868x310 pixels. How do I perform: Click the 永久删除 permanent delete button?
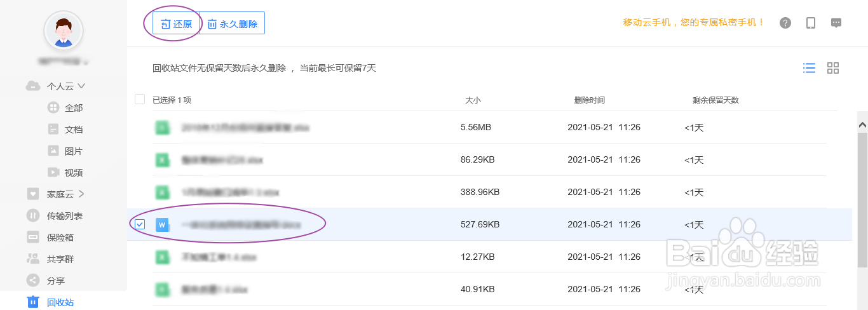(x=232, y=24)
